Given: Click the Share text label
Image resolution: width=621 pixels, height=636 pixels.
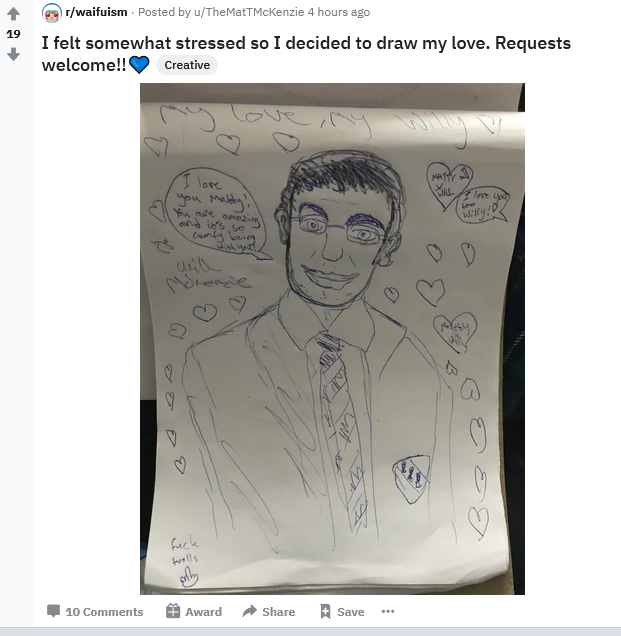Looking at the screenshot, I should [x=279, y=612].
